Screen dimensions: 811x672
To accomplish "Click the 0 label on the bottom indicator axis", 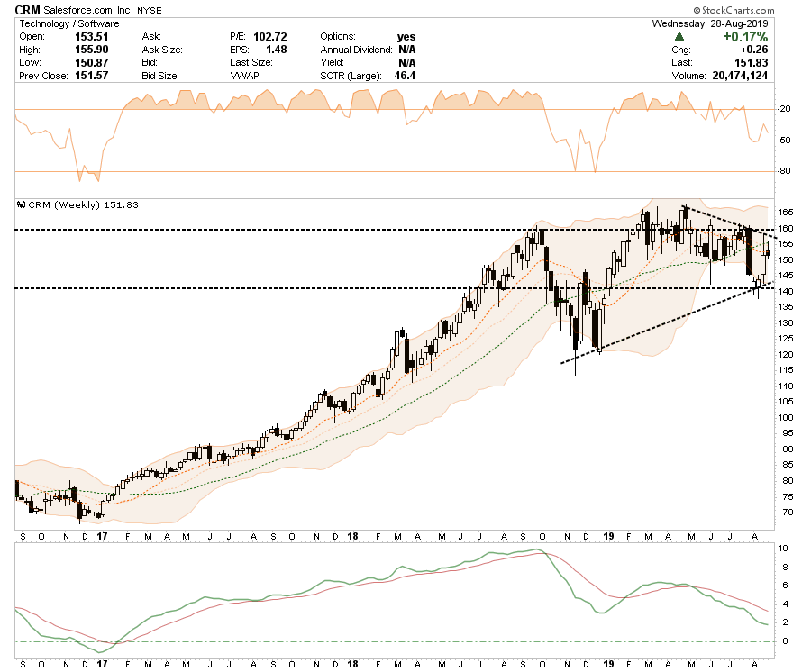I will (x=785, y=641).
